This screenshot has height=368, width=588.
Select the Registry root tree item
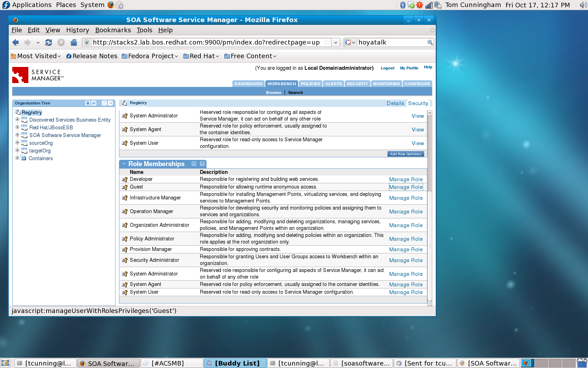[x=32, y=113]
